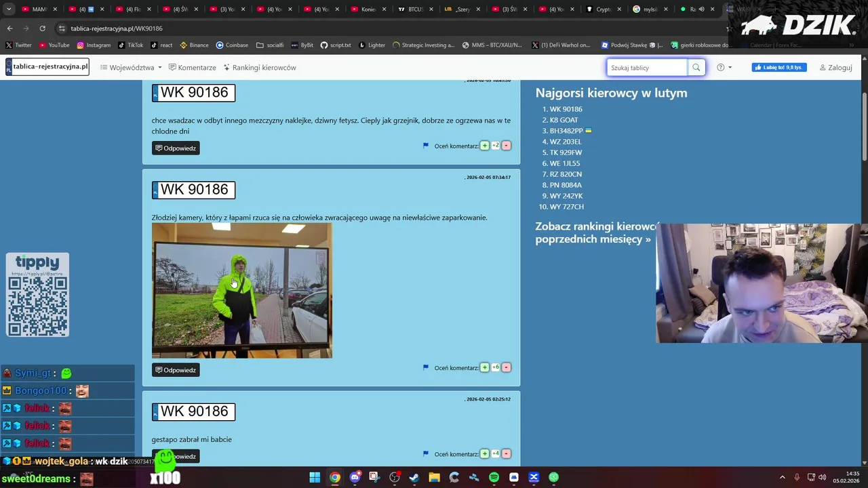Open the MMS – BTC/XAU bookmark
This screenshot has height=488, width=868.
click(x=492, y=45)
